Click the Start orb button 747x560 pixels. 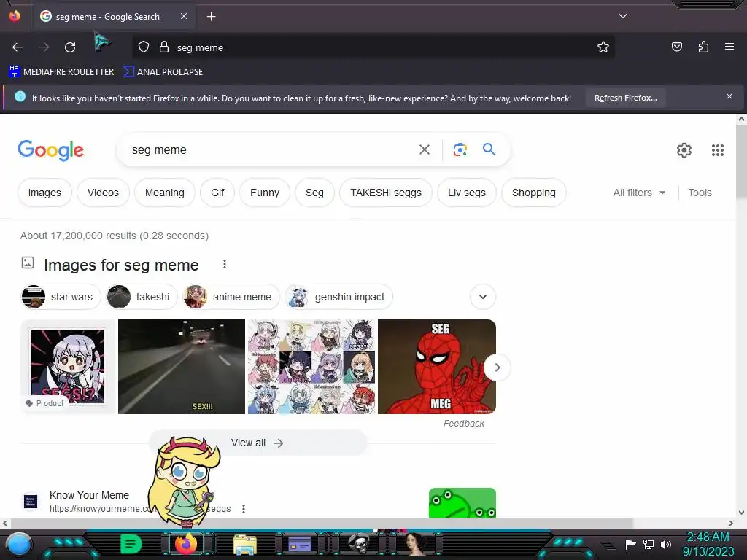(18, 544)
